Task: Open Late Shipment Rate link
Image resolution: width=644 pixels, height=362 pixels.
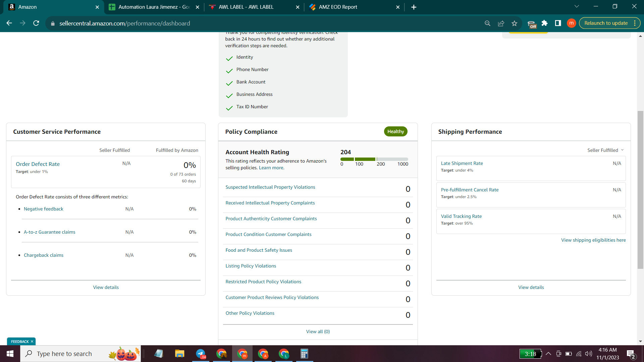Action: [x=462, y=163]
